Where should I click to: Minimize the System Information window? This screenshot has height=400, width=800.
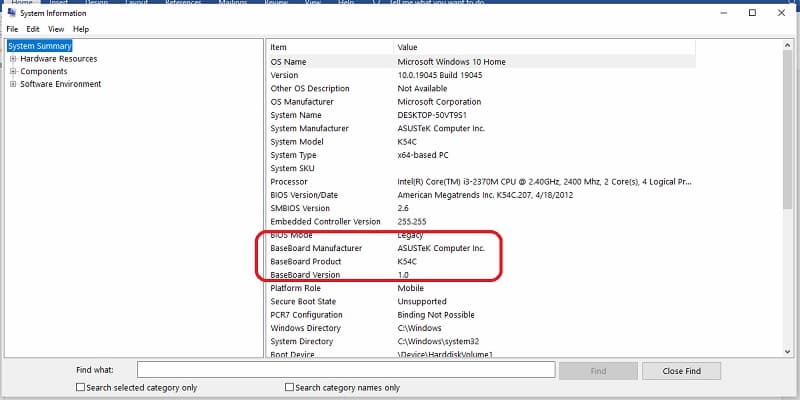tap(724, 13)
